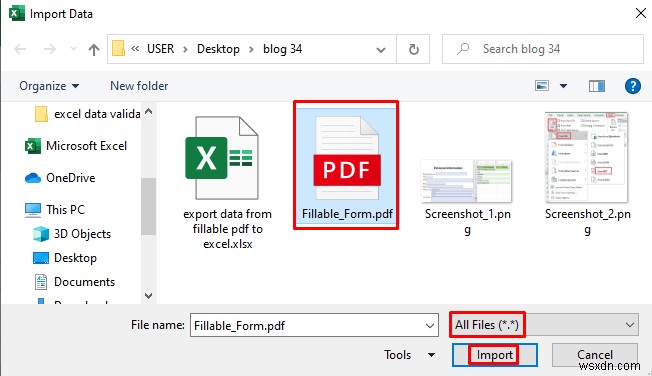Click the USER breadcrumb segment
Image resolution: width=652 pixels, height=376 pixels.
click(161, 49)
